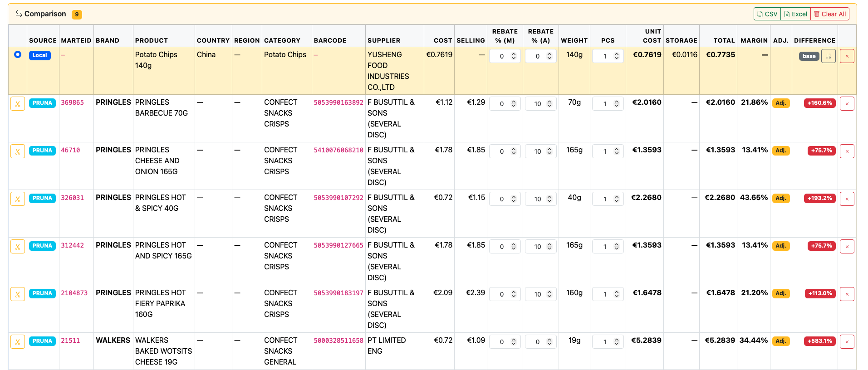Export the comparison as CSV
The image size is (868, 370).
point(767,14)
